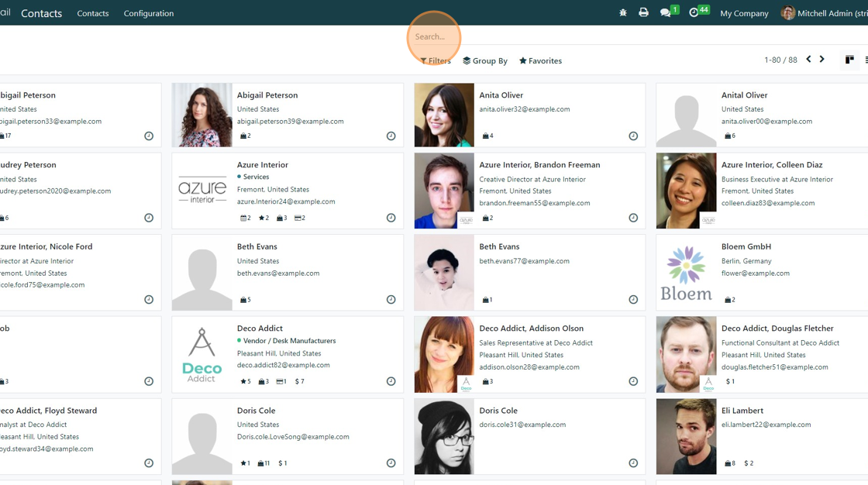Open the Contacts menu item

[93, 13]
